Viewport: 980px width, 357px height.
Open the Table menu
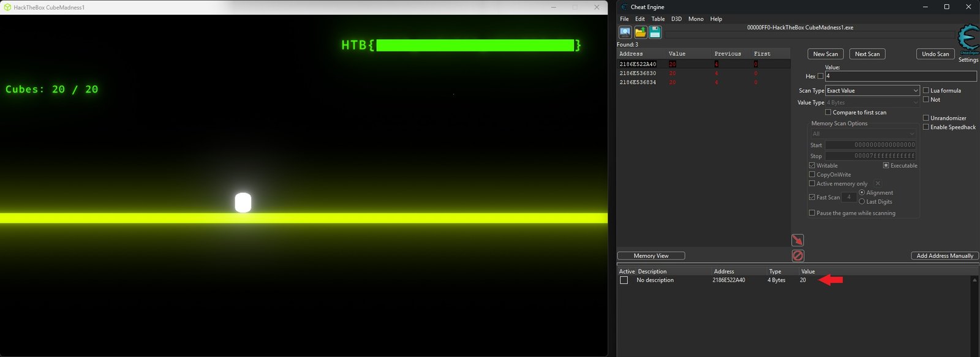point(658,19)
